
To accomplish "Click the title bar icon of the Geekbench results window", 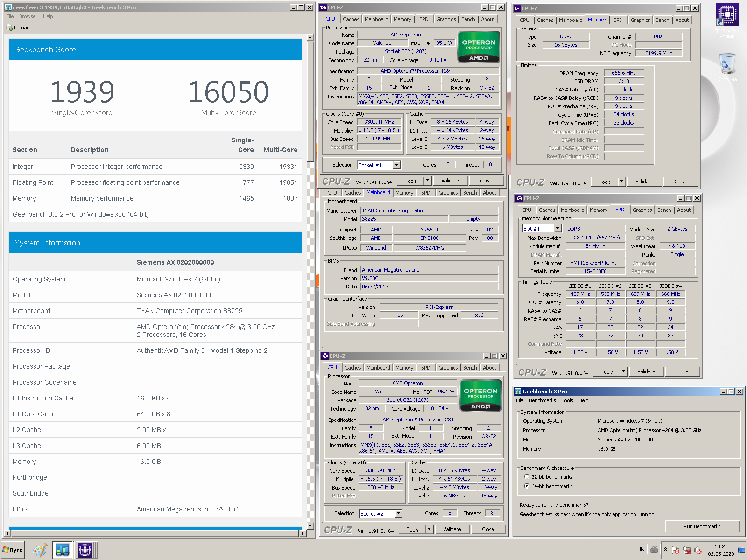I will 8,7.
